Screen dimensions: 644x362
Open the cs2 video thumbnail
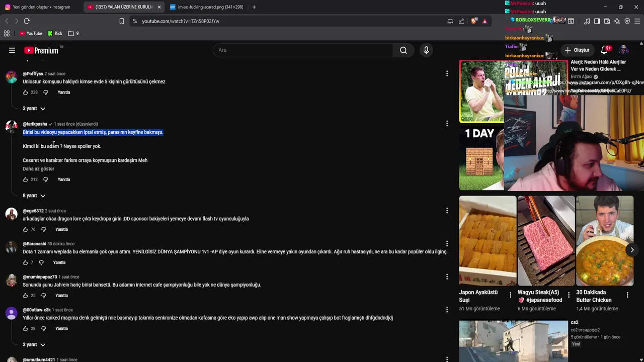514,341
